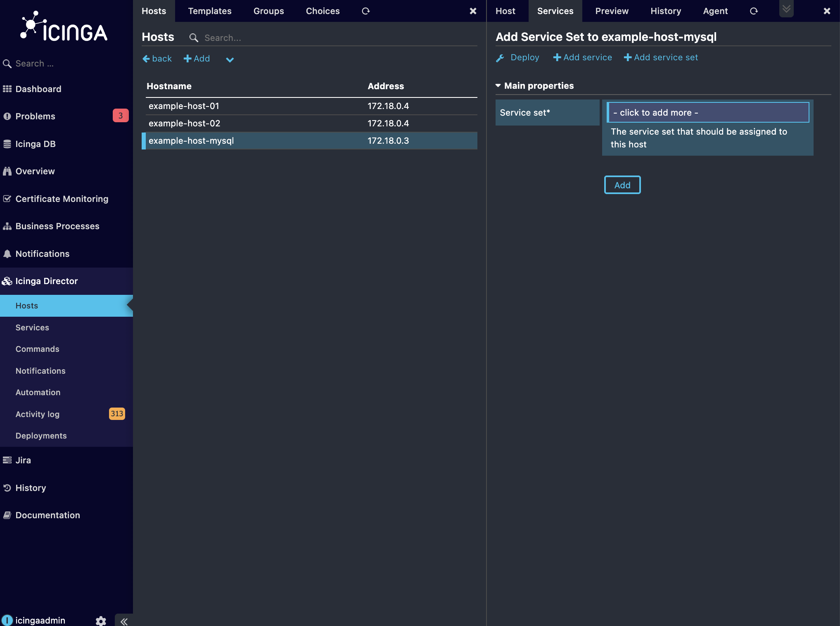The height and width of the screenshot is (626, 840).
Task: Click Deploy with wrench icon
Action: (517, 57)
